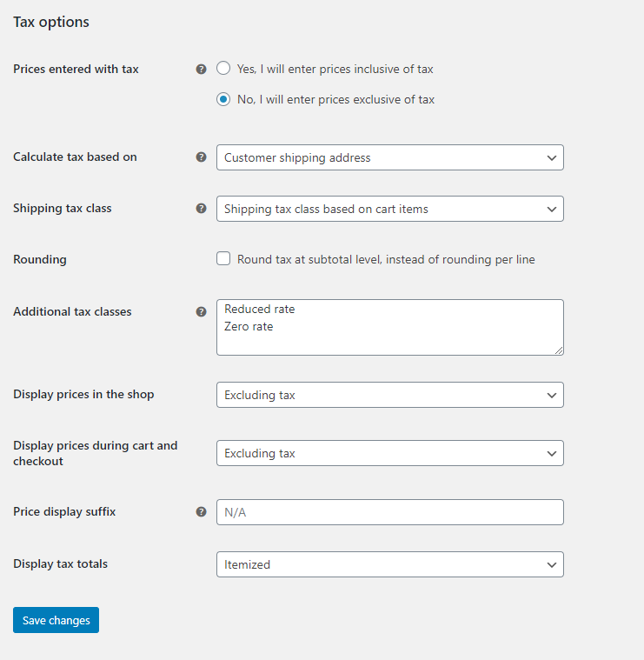Open Display prices during cart and checkout dropdown

(x=389, y=453)
